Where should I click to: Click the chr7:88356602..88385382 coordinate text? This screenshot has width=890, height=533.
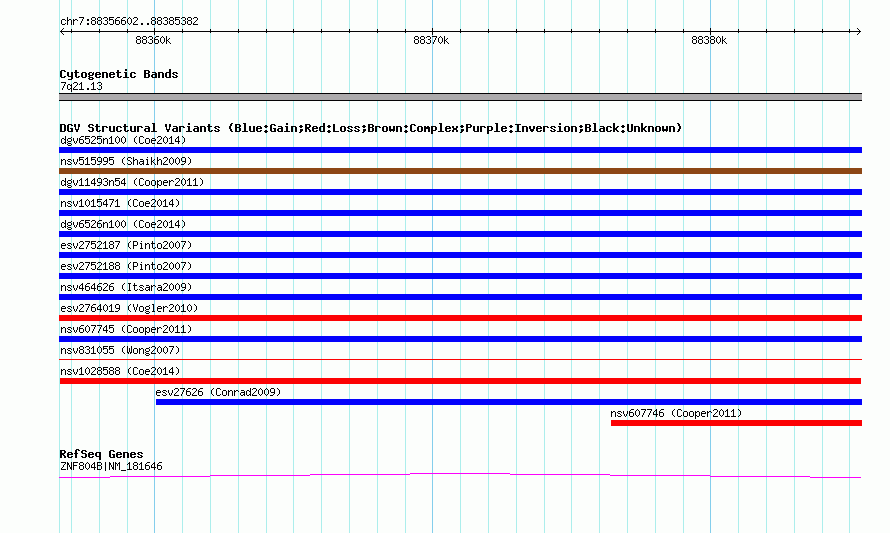pyautogui.click(x=129, y=21)
